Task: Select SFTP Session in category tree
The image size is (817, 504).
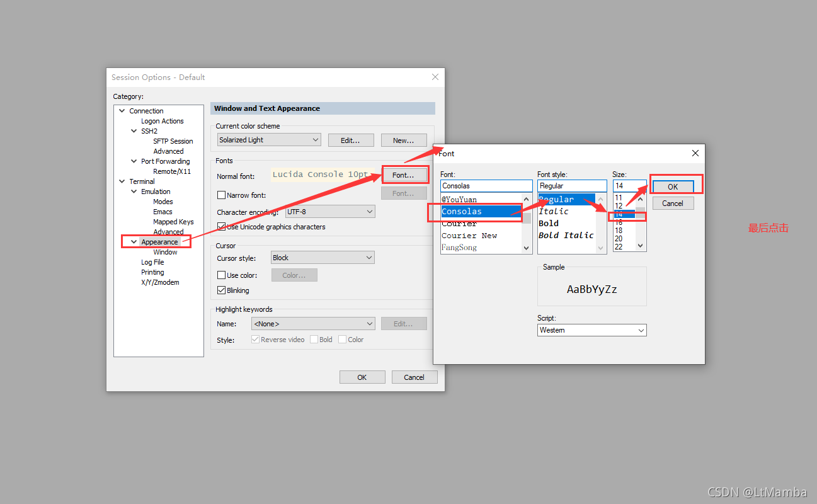Action: pos(173,141)
